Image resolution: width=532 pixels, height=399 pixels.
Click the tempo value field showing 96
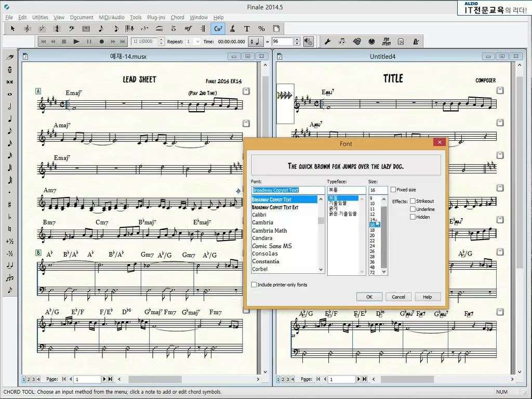click(282, 42)
